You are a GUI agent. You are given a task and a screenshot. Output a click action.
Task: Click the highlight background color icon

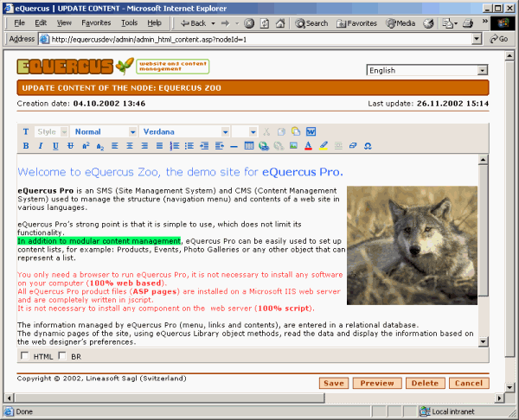pos(324,145)
